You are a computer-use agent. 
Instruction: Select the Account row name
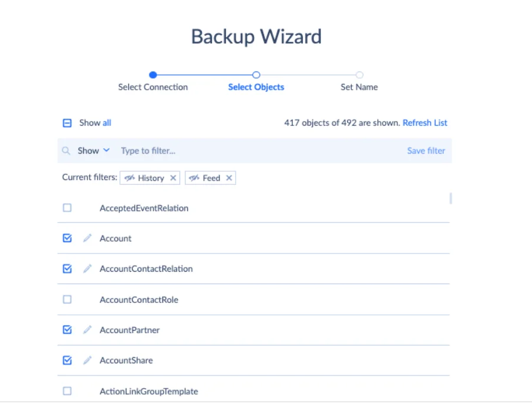115,239
